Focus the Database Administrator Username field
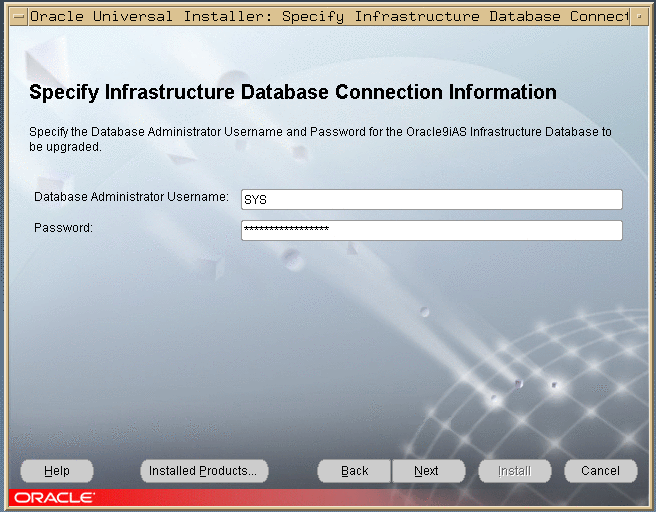This screenshot has height=512, width=656. click(432, 200)
